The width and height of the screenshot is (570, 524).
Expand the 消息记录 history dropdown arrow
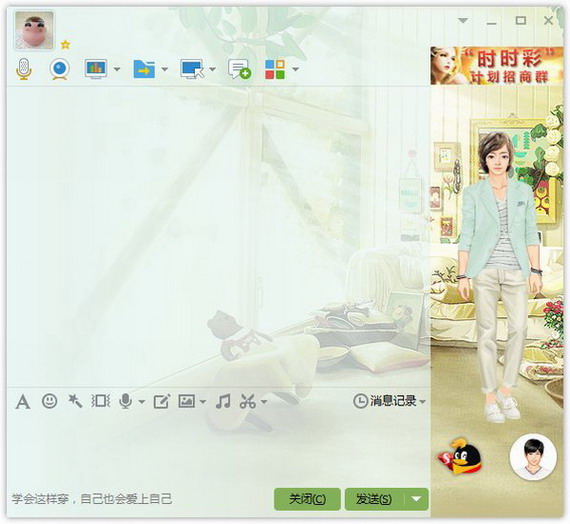pos(422,402)
